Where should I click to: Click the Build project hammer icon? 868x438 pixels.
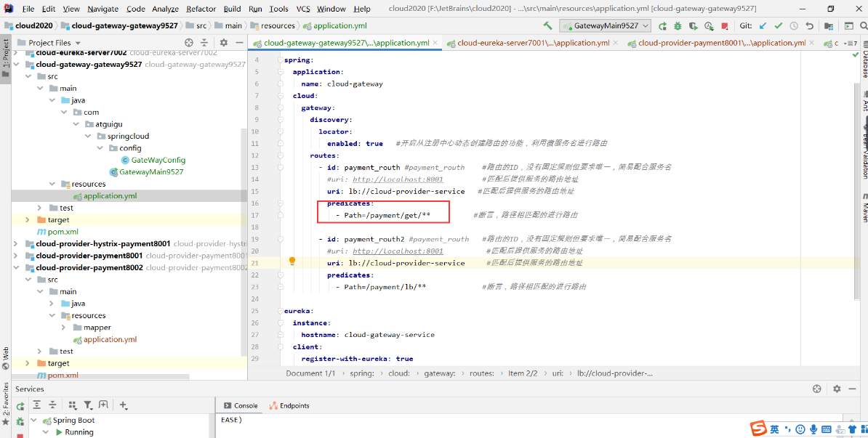(x=547, y=26)
